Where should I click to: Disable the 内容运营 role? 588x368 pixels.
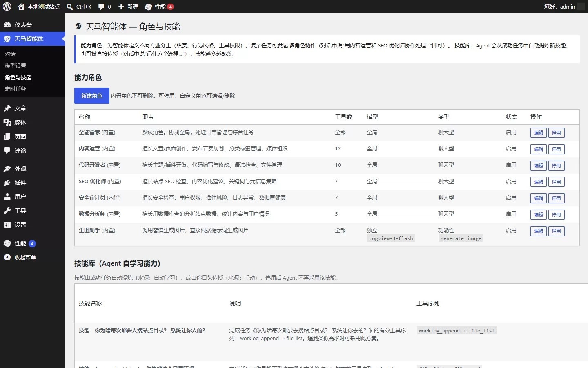tap(557, 149)
